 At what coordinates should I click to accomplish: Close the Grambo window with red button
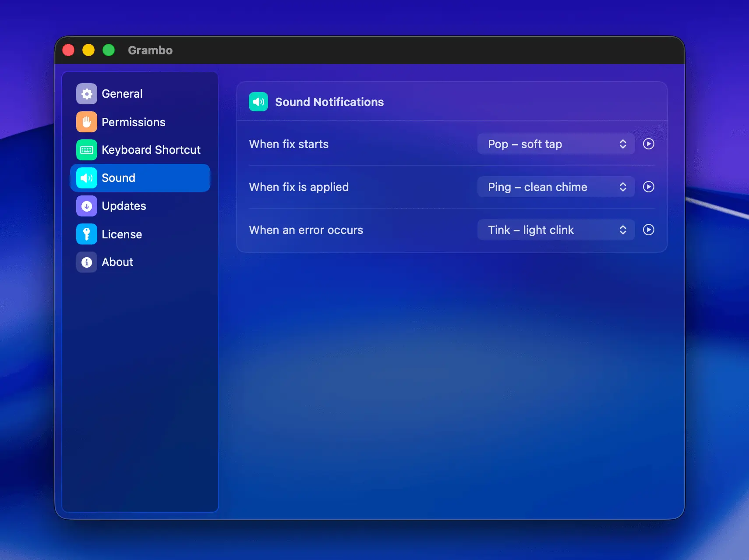(x=68, y=50)
